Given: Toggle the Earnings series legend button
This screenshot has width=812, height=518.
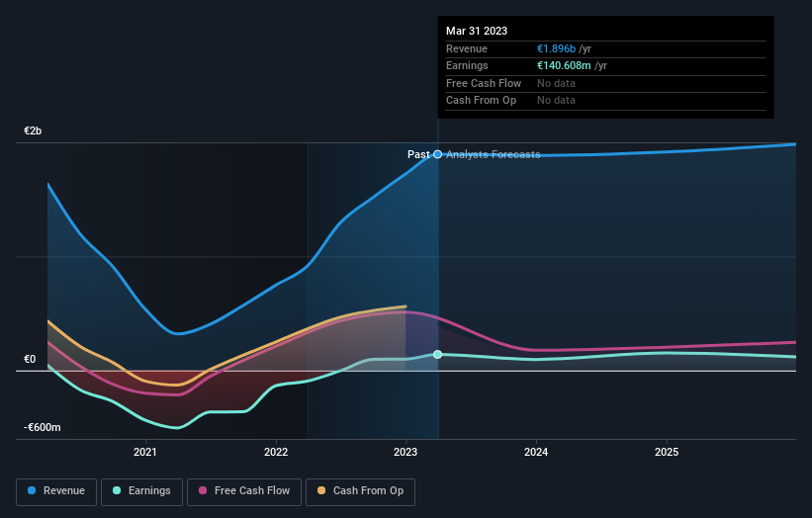Looking at the screenshot, I should [141, 491].
